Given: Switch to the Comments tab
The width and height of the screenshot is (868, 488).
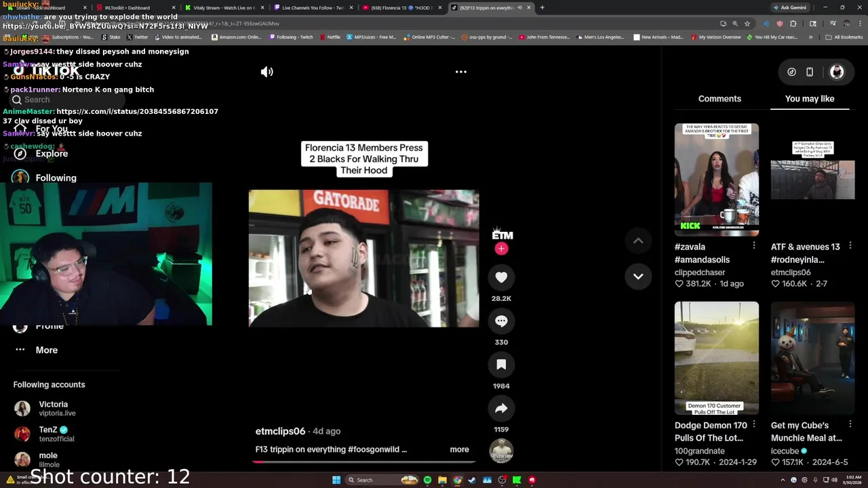Looking at the screenshot, I should (719, 99).
